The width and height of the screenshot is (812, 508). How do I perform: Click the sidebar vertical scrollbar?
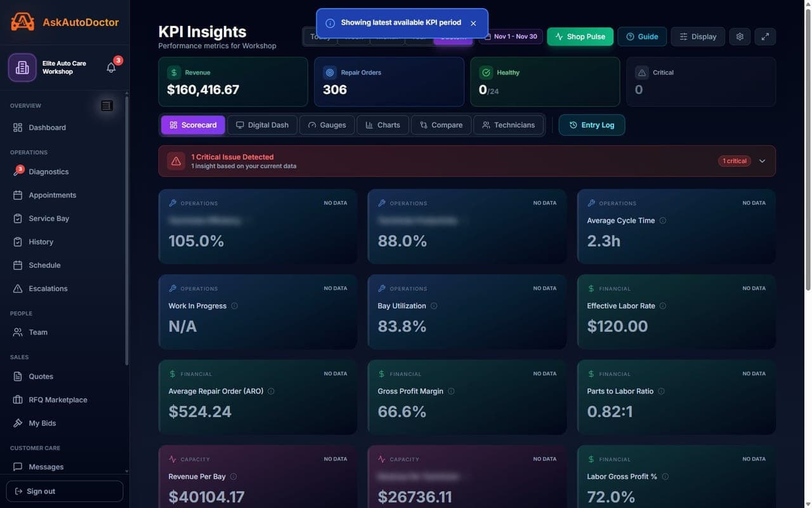[126, 229]
